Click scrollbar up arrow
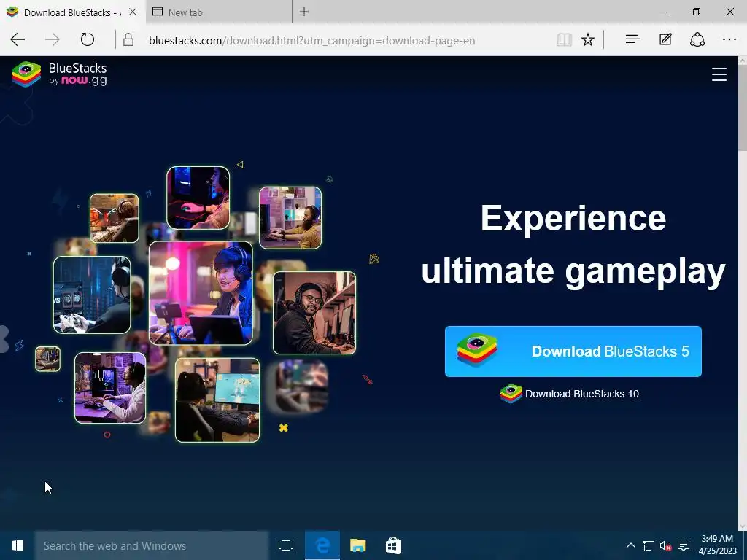 pyautogui.click(x=742, y=61)
